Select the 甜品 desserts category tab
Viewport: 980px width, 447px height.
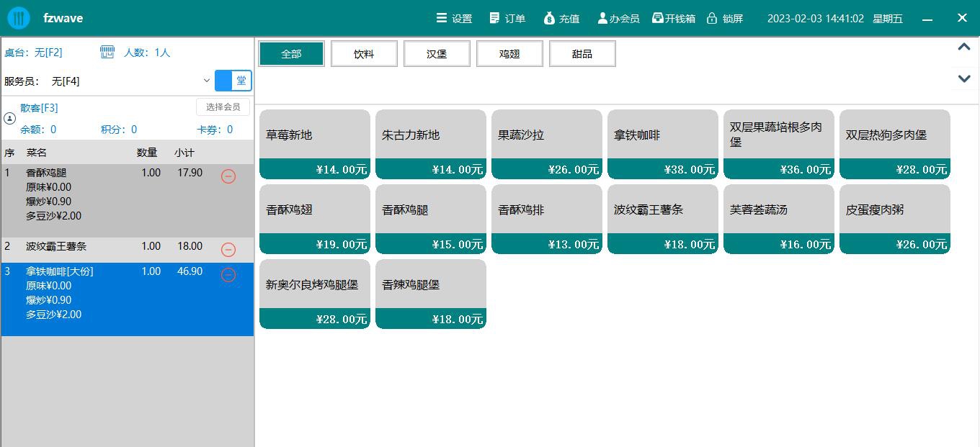[582, 53]
